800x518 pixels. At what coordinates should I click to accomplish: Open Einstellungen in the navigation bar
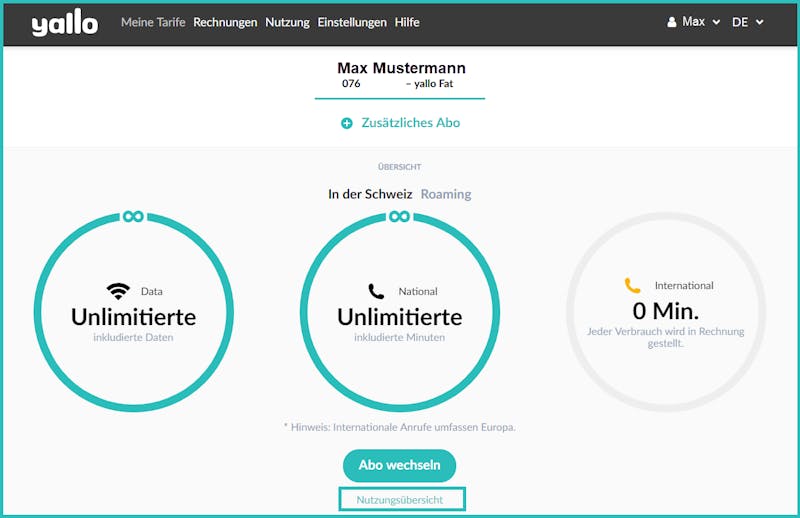pyautogui.click(x=352, y=22)
